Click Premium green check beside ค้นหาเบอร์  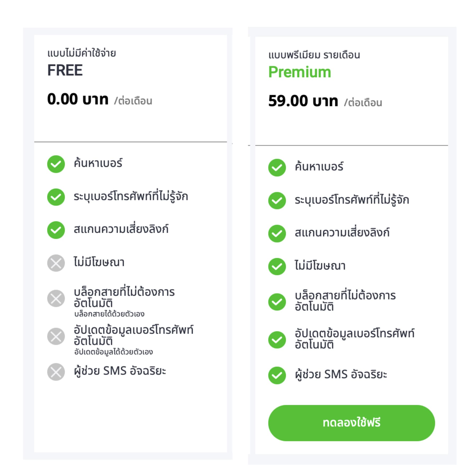point(277,167)
